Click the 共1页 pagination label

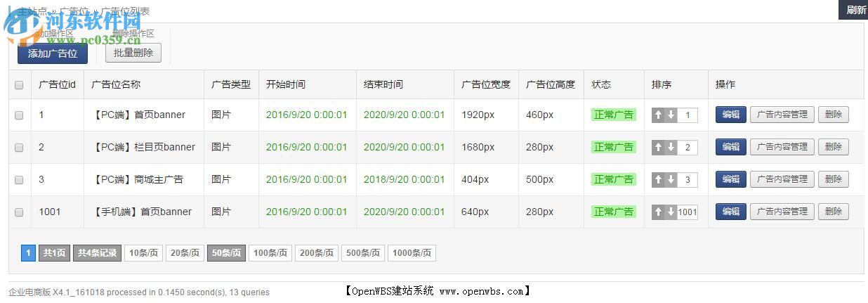pos(54,253)
